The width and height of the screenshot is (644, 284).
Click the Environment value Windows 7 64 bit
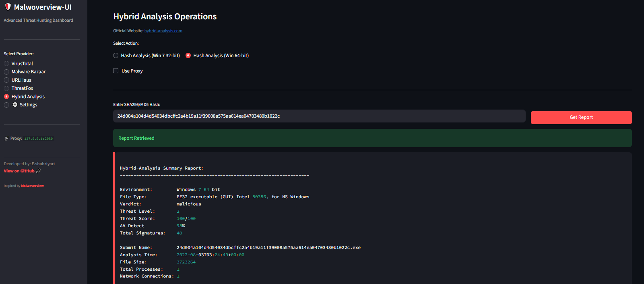coord(198,190)
